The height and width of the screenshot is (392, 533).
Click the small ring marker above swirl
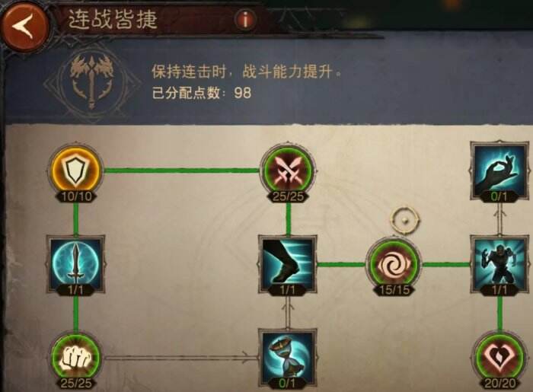point(404,220)
